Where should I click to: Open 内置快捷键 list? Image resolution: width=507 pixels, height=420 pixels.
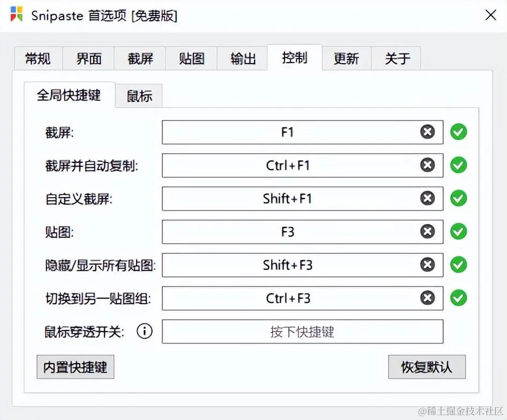pos(76,367)
